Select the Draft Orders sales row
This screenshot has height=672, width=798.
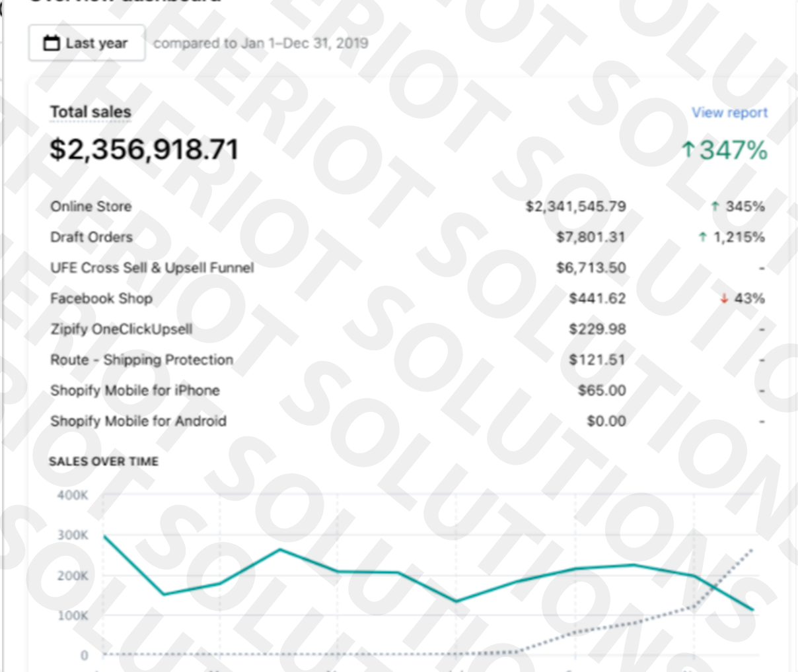91,237
